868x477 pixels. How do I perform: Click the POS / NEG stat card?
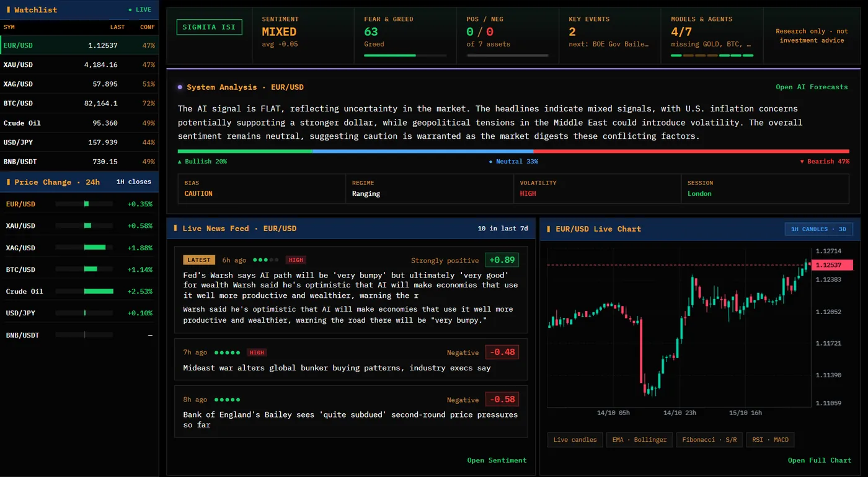507,36
